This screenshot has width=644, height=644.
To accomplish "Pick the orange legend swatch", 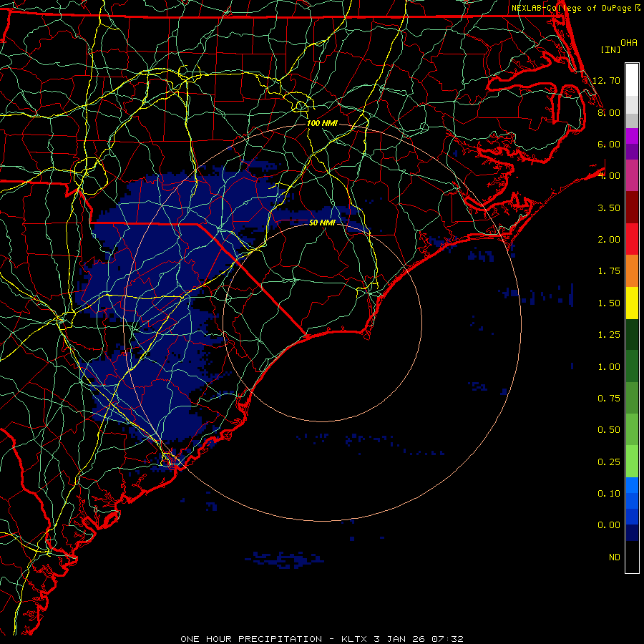I will point(632,271).
